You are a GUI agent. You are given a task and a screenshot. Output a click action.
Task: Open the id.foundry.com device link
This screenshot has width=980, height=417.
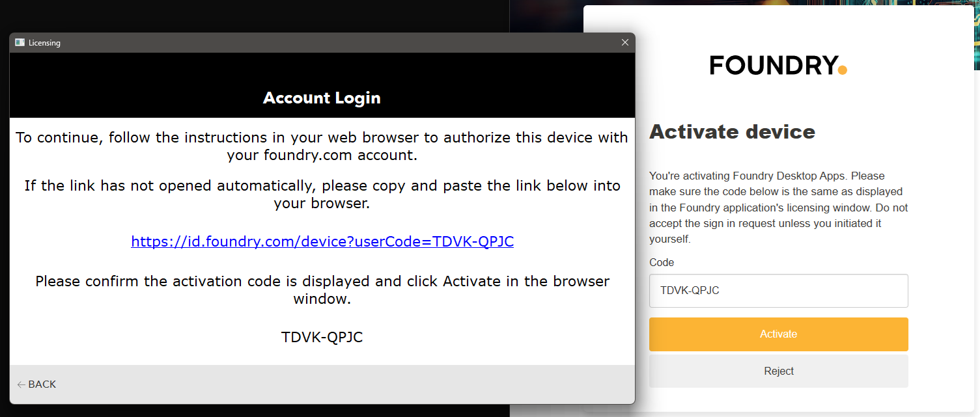pos(322,241)
